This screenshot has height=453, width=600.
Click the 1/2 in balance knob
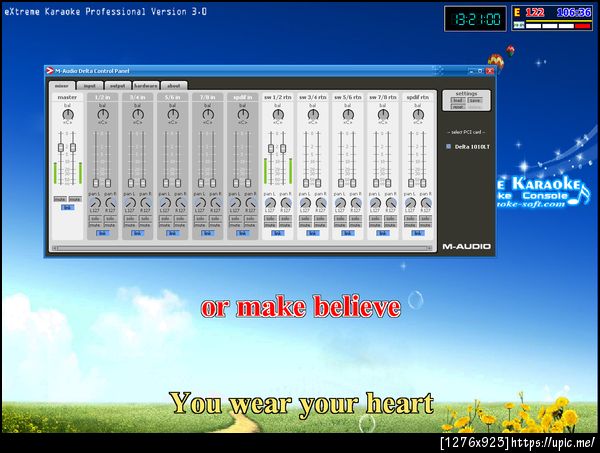103,114
